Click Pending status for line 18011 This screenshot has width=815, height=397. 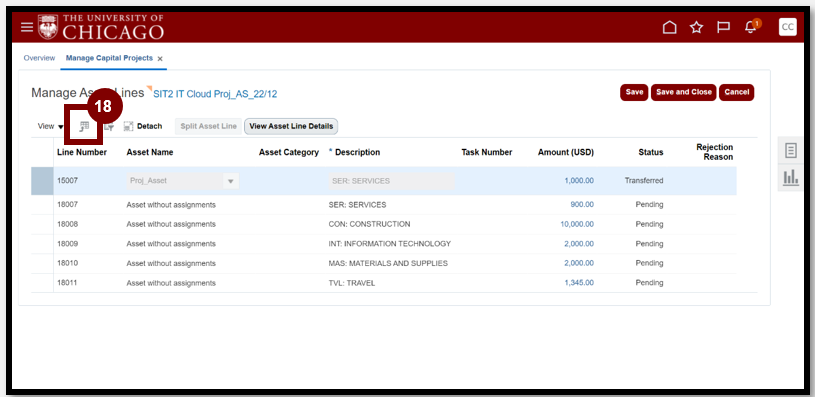click(x=650, y=283)
